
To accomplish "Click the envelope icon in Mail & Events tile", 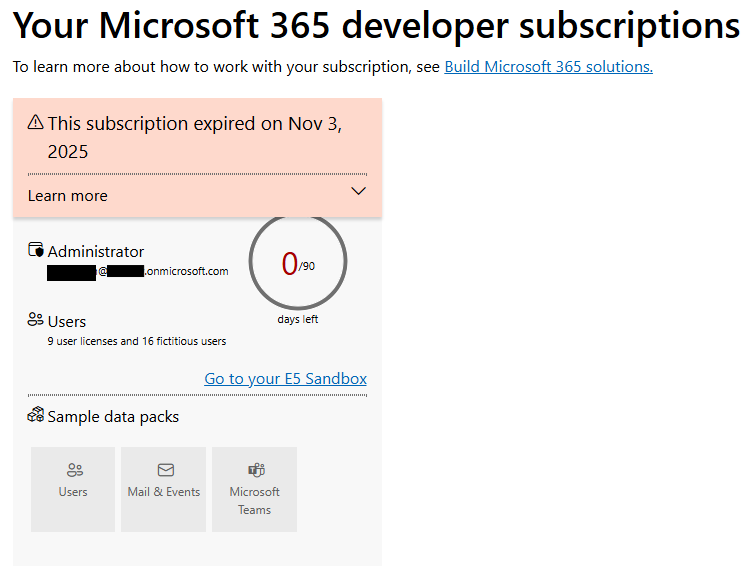I will [165, 470].
